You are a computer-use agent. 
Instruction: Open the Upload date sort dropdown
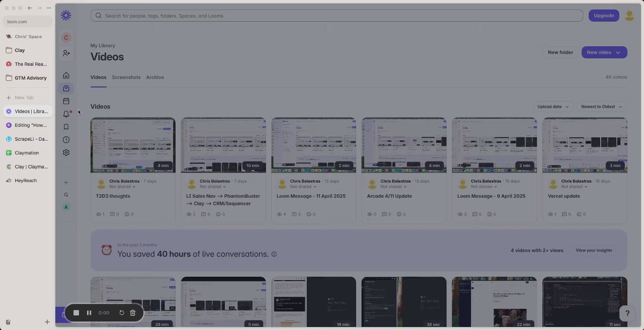coord(553,107)
